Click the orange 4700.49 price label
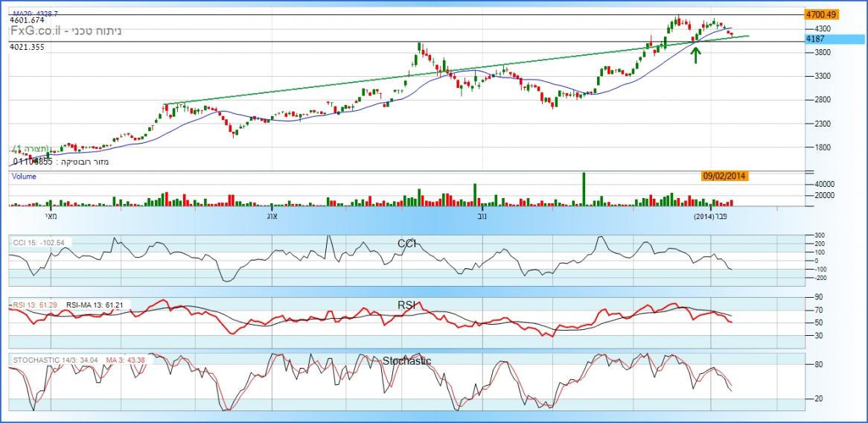Viewport: 868px width, 423px height. (821, 14)
